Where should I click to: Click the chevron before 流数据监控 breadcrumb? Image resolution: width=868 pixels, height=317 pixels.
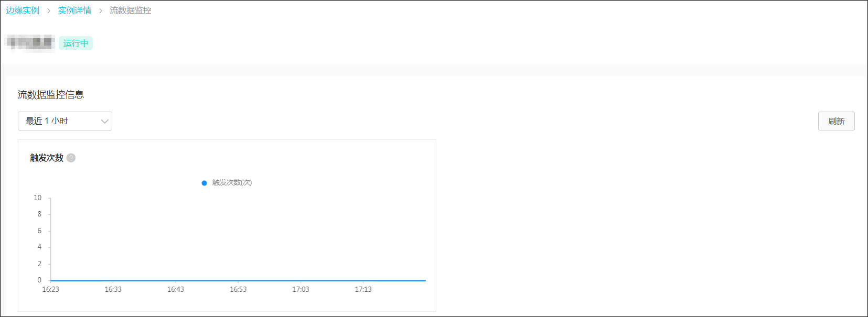pyautogui.click(x=101, y=10)
